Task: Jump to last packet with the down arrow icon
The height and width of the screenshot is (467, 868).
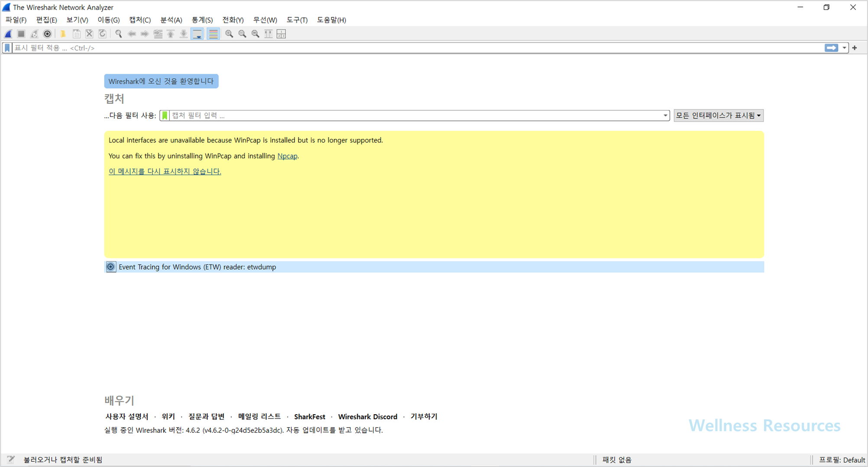Action: [x=184, y=34]
